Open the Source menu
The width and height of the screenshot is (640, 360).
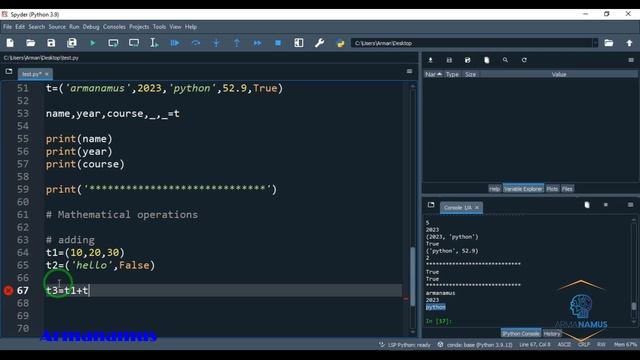point(57,27)
